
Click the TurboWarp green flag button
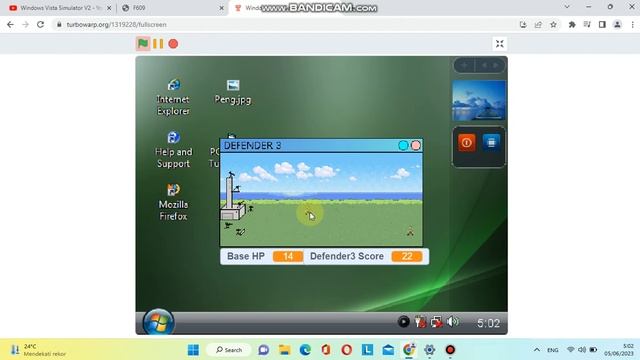pyautogui.click(x=143, y=43)
